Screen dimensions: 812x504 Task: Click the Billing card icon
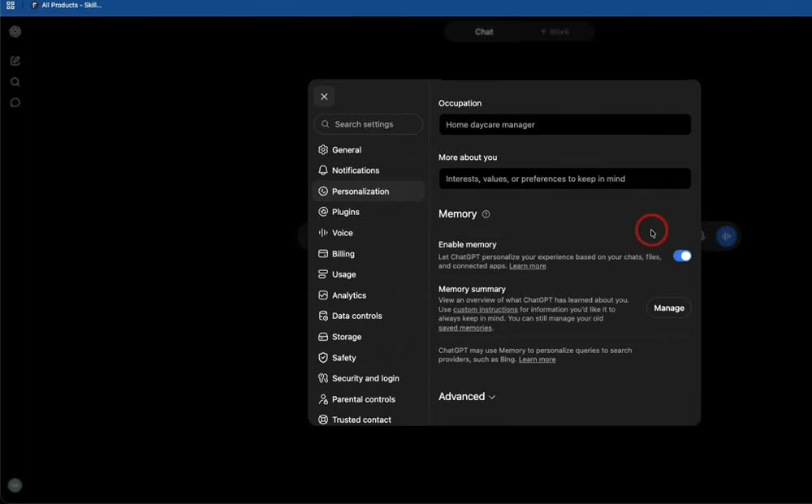coord(323,253)
